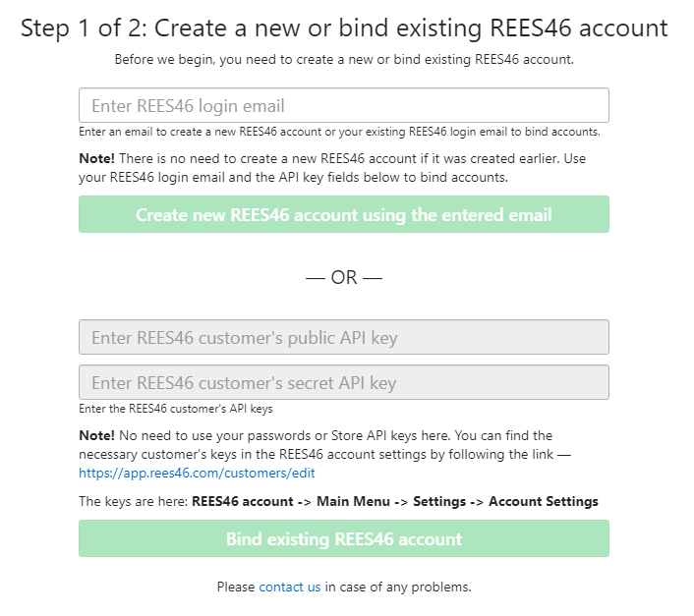Focus the customer's public API key field
The image size is (694, 616).
point(343,338)
